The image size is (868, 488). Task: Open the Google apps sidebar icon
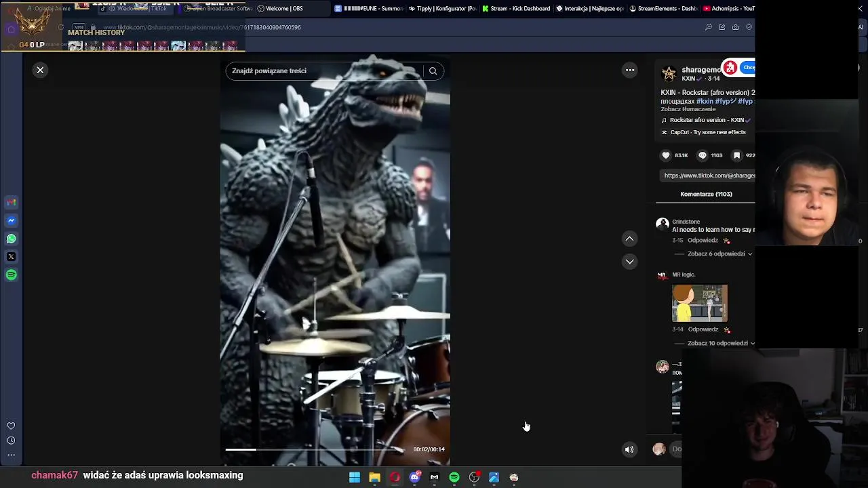tap(11, 202)
